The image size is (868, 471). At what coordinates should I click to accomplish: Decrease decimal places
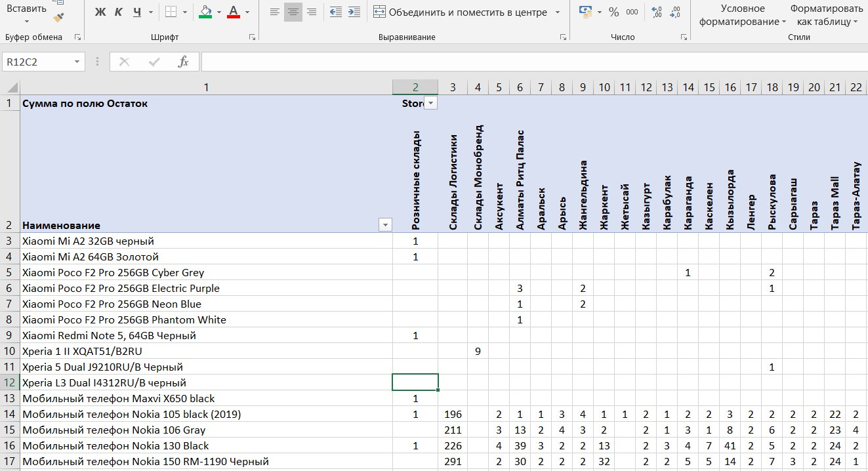[x=676, y=12]
